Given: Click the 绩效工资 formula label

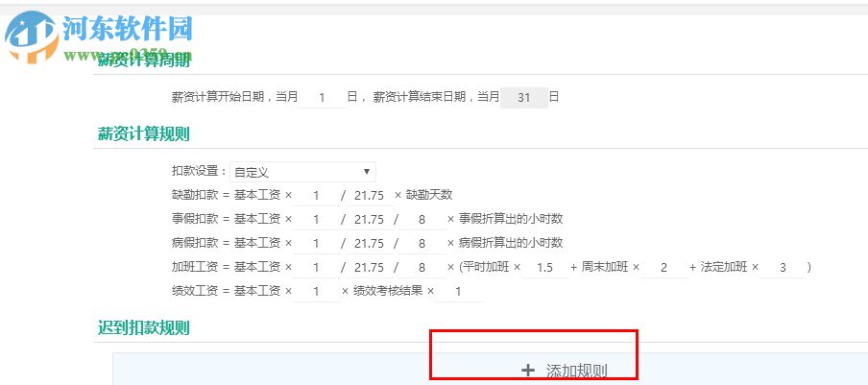Looking at the screenshot, I should tap(195, 290).
